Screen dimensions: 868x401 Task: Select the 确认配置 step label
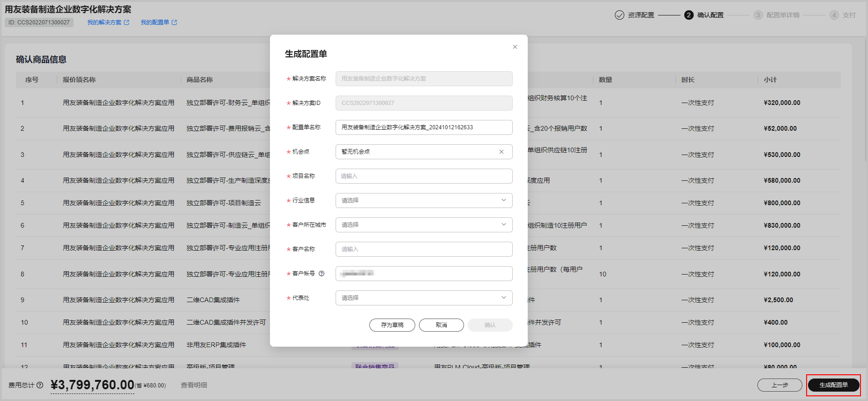(x=711, y=15)
